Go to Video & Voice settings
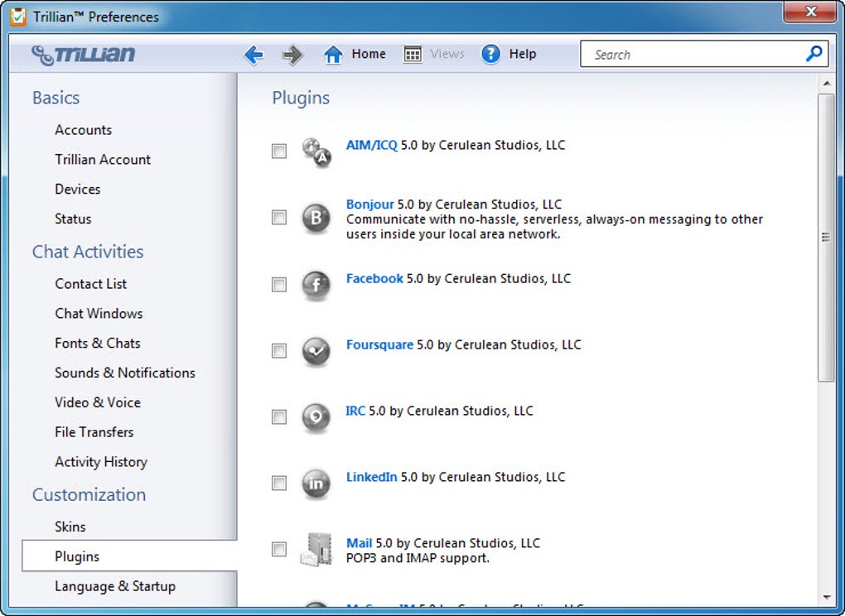 [98, 402]
